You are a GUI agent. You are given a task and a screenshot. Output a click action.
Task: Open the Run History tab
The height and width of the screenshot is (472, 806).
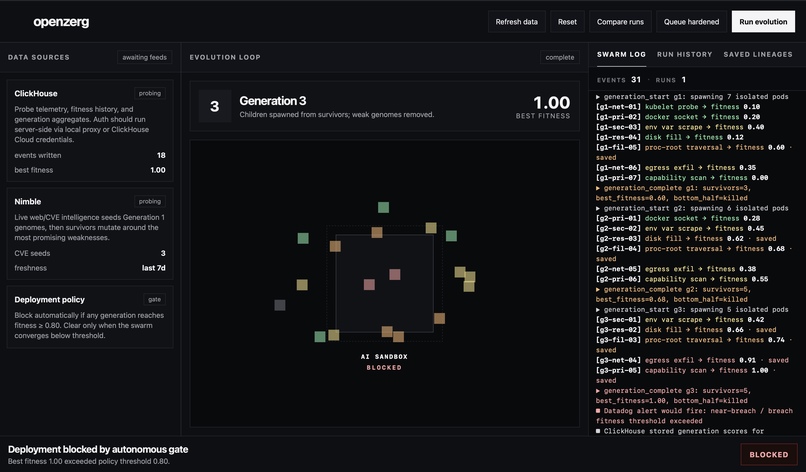(x=684, y=55)
